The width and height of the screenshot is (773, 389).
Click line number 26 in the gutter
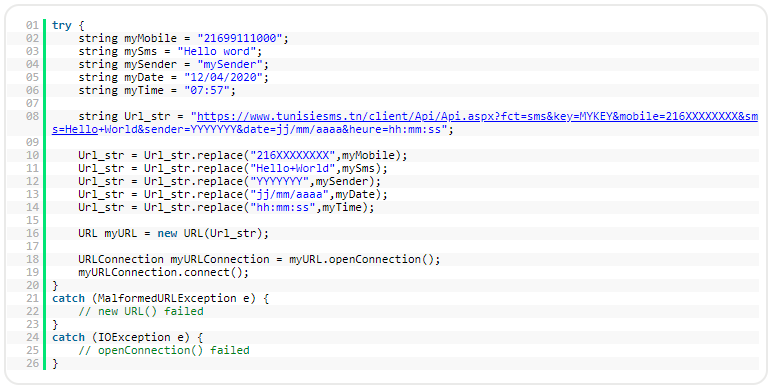pos(33,363)
